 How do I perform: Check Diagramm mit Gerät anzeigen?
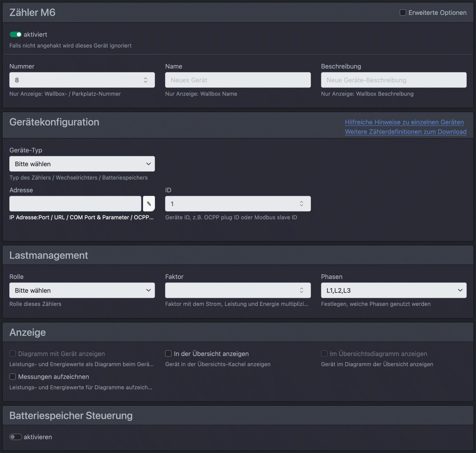click(12, 354)
